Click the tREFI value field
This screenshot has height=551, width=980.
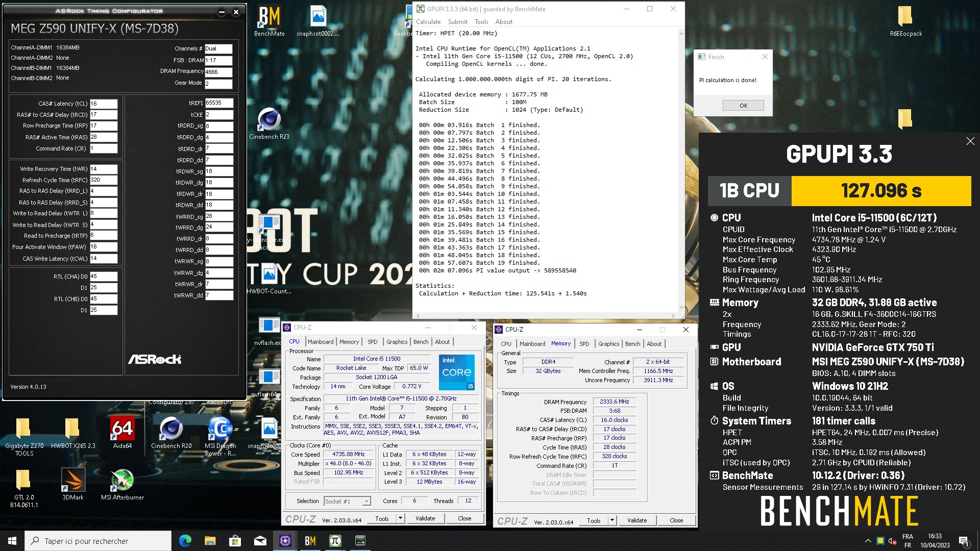tap(219, 103)
